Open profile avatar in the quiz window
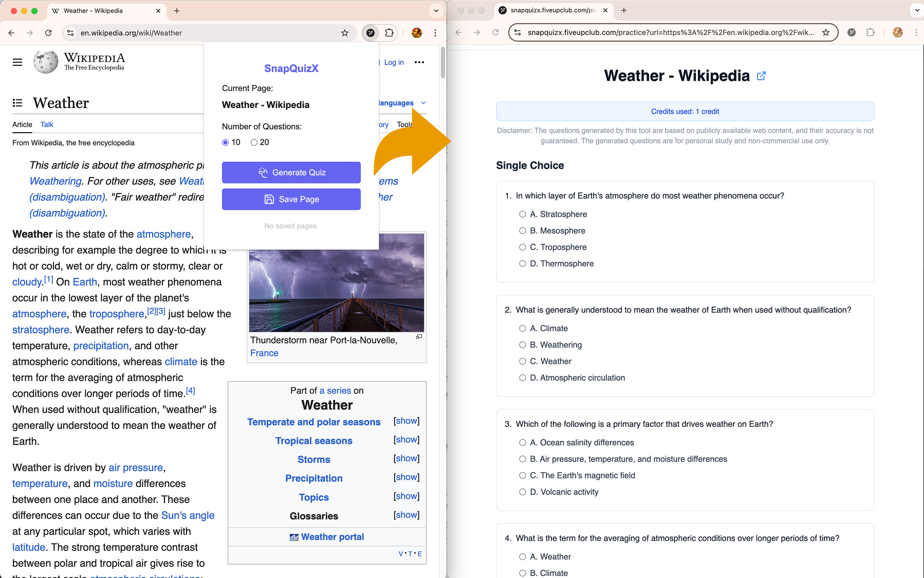The image size is (924, 578). coord(898,32)
